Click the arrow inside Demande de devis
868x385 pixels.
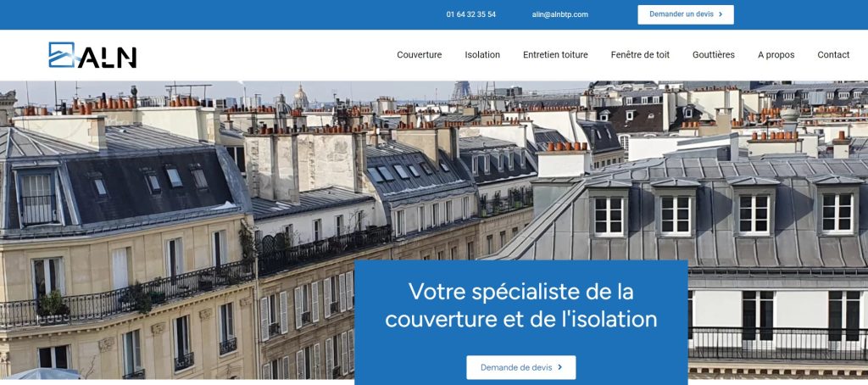point(559,367)
